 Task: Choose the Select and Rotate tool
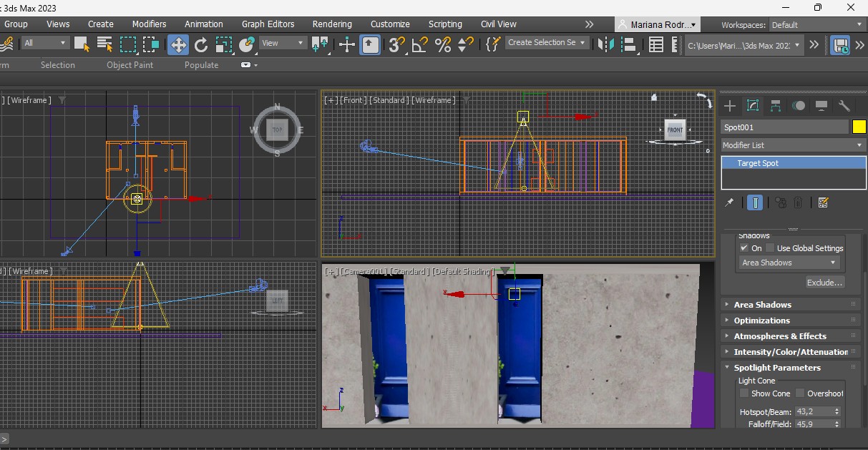tap(201, 45)
